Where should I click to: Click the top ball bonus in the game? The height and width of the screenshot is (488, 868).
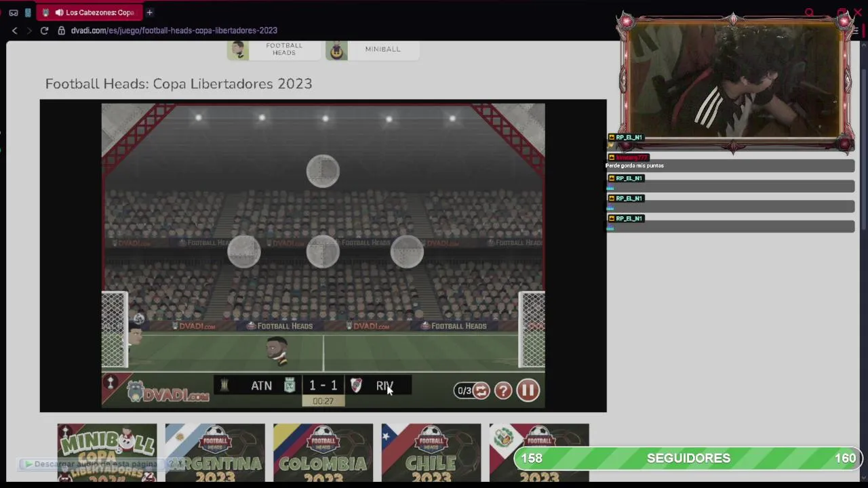(x=323, y=171)
